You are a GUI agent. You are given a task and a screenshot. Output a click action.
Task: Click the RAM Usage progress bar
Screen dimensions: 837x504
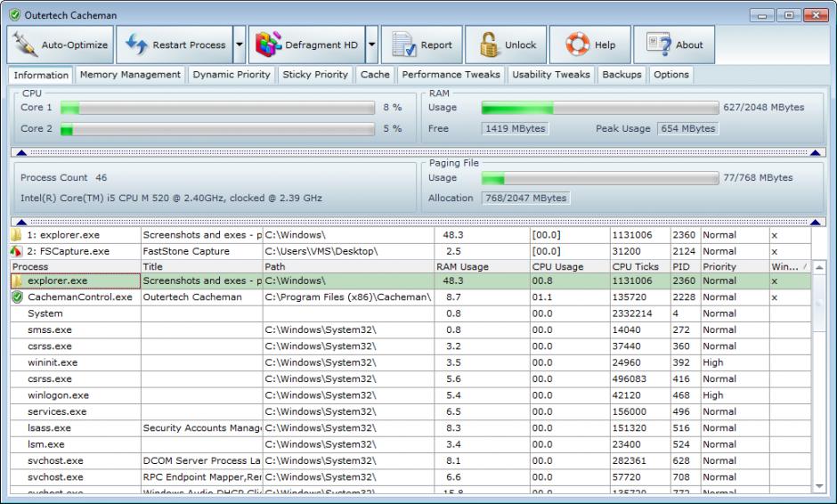(600, 108)
